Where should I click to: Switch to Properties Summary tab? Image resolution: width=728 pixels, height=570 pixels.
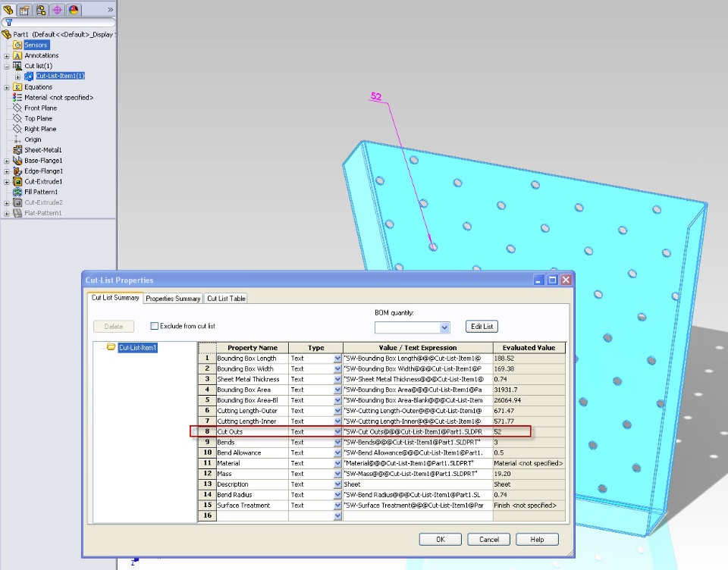point(173,299)
